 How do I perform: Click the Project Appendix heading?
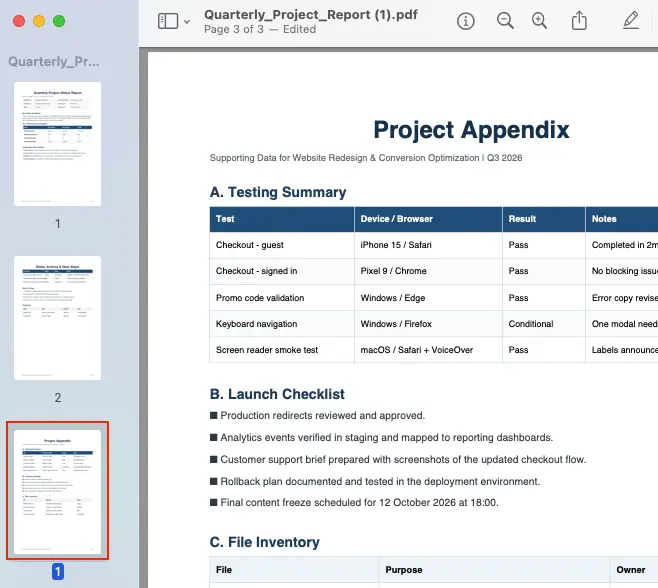(471, 130)
